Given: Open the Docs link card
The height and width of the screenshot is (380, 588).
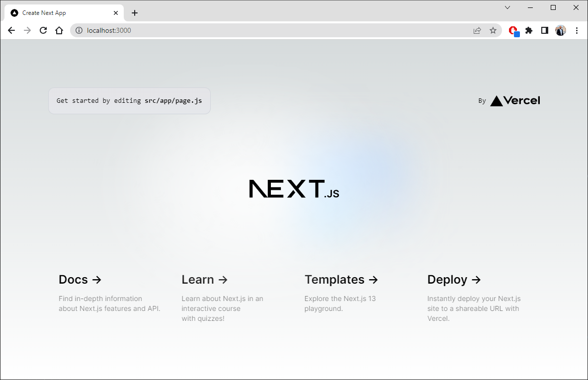Looking at the screenshot, I should [109, 294].
